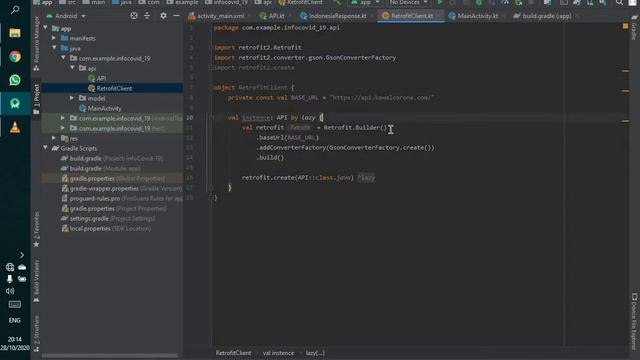Viewport: 640px width, 360px height.
Task: Open proguard-rules.pro file
Action: (x=122, y=198)
